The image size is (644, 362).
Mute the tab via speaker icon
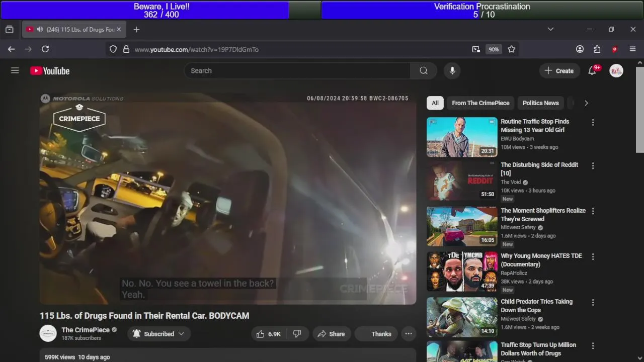(40, 30)
